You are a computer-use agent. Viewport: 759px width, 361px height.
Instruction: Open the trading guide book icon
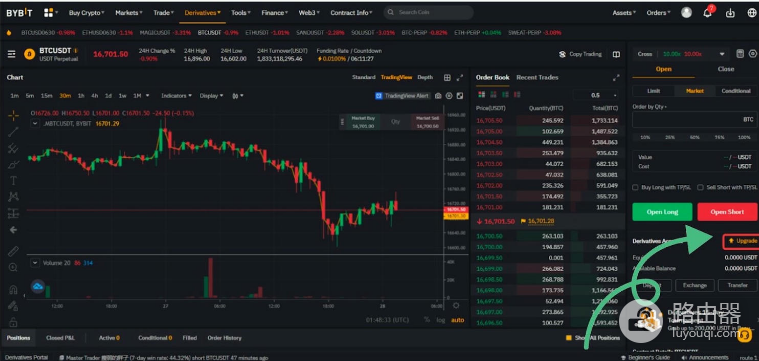click(616, 54)
